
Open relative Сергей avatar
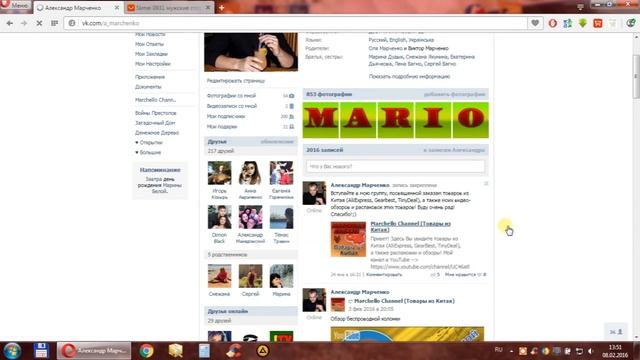(250, 276)
